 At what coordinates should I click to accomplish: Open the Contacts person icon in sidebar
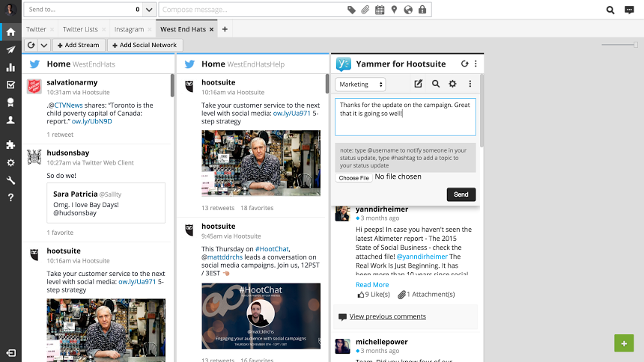click(x=10, y=120)
